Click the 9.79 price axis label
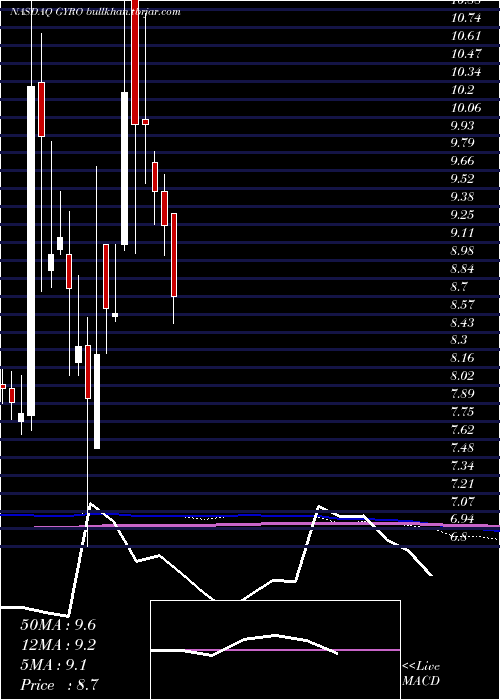This screenshot has height=700, width=500. 462,143
